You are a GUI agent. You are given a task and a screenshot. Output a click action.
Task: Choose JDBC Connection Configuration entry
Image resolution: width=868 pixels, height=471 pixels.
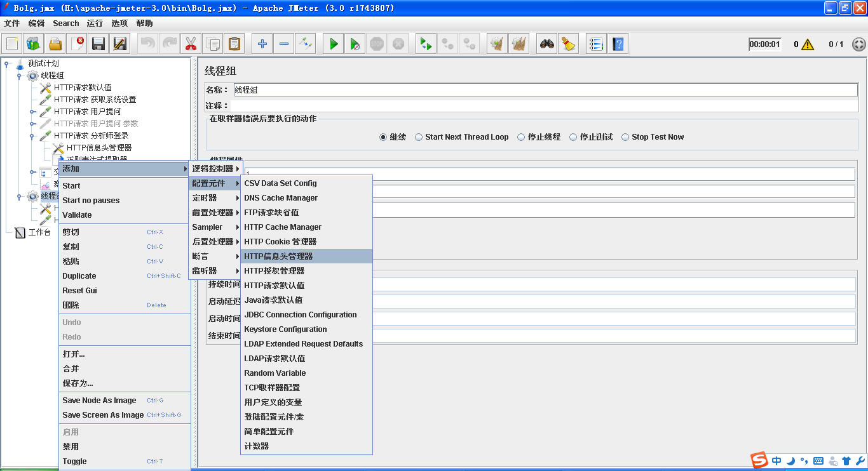[x=307, y=315]
